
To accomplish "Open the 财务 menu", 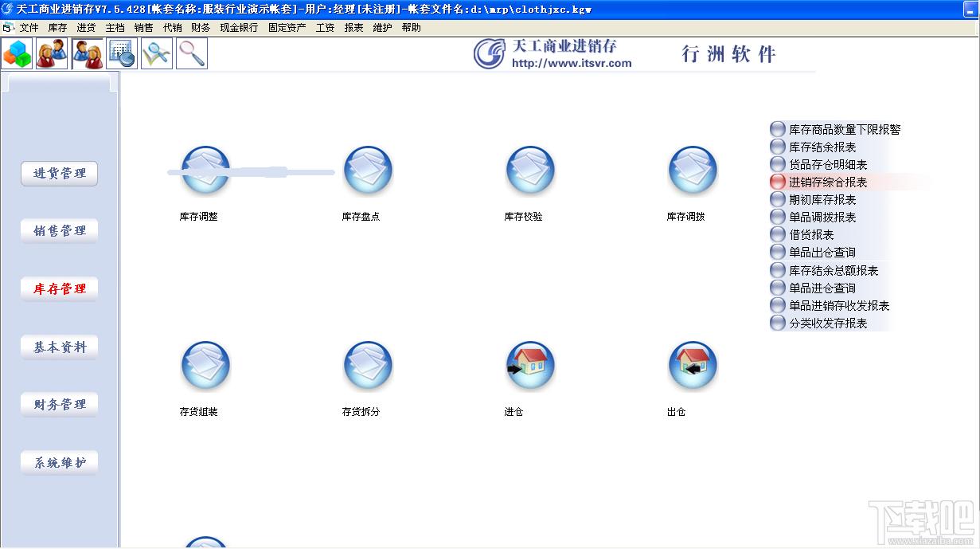I will [x=201, y=27].
